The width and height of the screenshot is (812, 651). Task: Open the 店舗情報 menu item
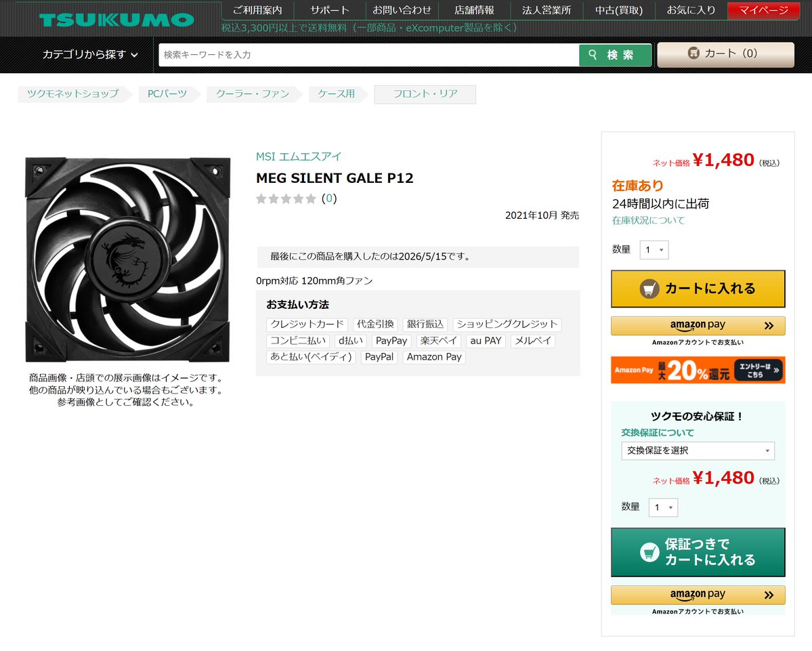pos(474,10)
